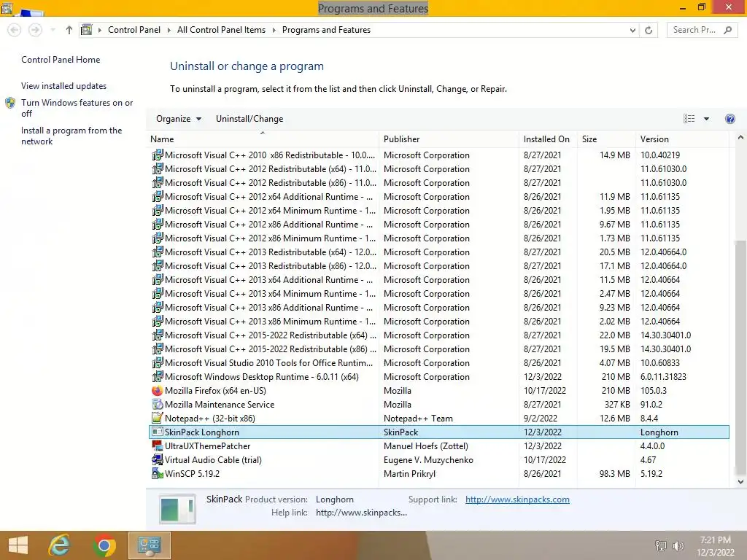Select Microsoft Visual Studio 2010 Tools row
The height and width of the screenshot is (560, 747).
click(x=438, y=363)
